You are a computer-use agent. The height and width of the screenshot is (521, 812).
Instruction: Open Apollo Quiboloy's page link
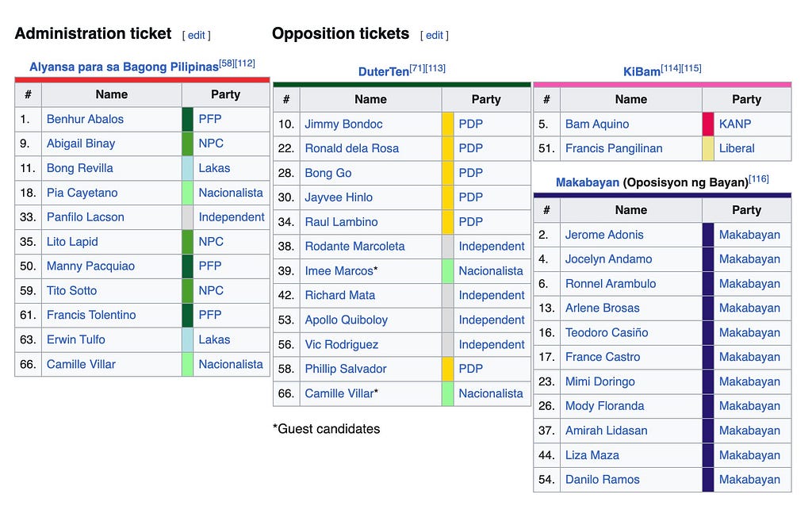[x=346, y=320]
